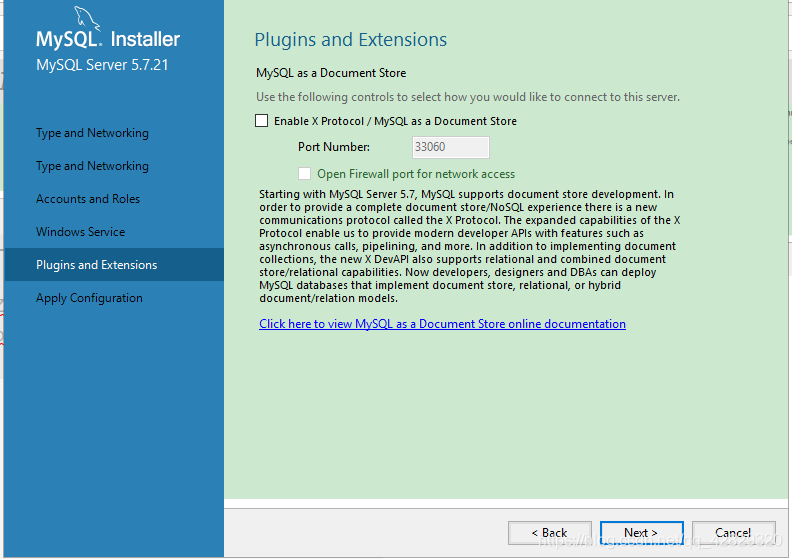Go back with the < Back button
Screen dimensions: 792x559
coord(550,533)
